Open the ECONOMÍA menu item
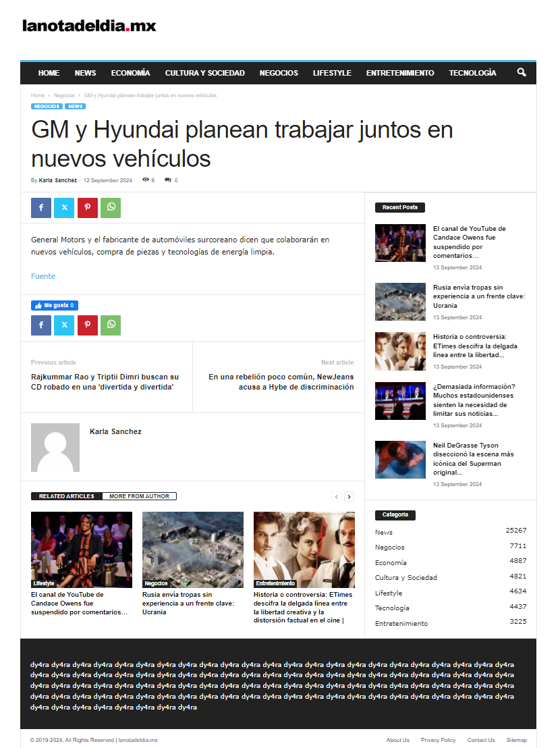The width and height of the screenshot is (560, 748). coord(131,73)
